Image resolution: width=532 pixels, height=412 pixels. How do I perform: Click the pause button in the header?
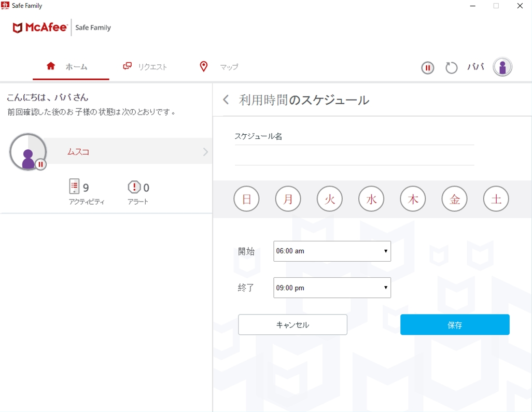(x=427, y=68)
